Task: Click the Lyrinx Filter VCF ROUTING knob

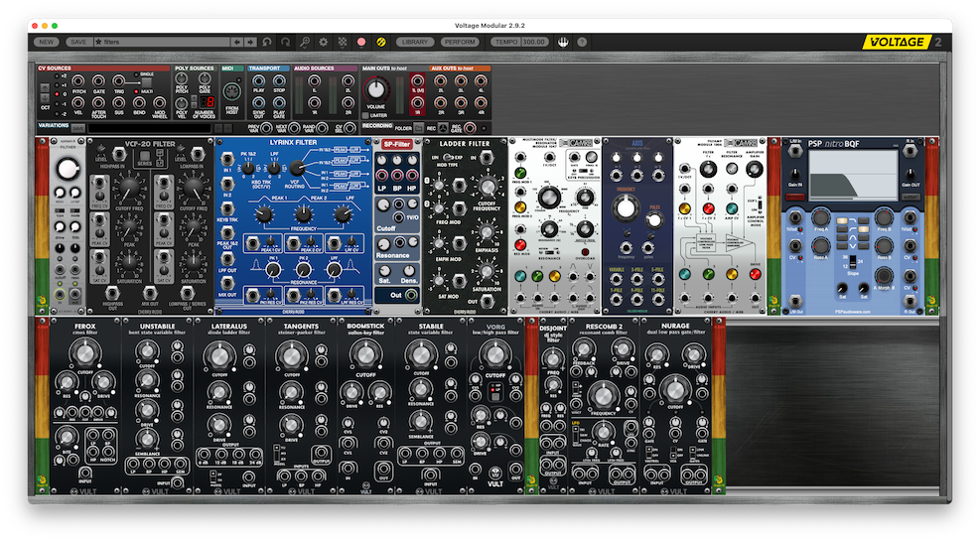Action: pyautogui.click(x=297, y=168)
